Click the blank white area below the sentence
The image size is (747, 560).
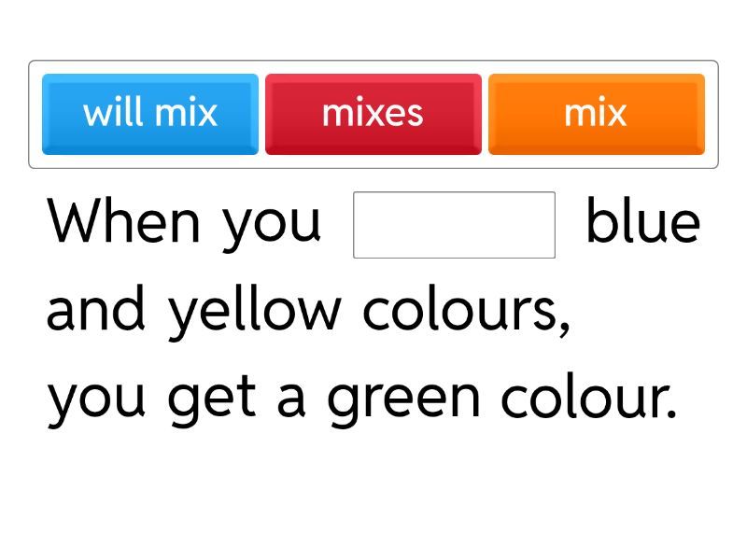[x=373, y=495]
